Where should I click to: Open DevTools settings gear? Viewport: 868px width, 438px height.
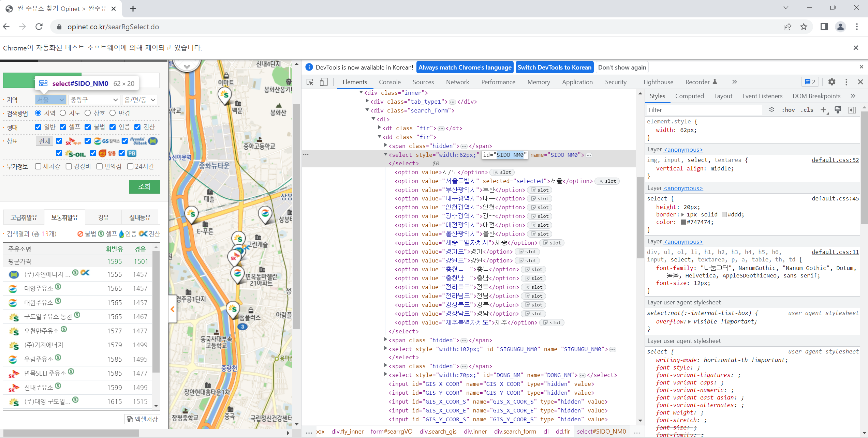[x=832, y=82]
